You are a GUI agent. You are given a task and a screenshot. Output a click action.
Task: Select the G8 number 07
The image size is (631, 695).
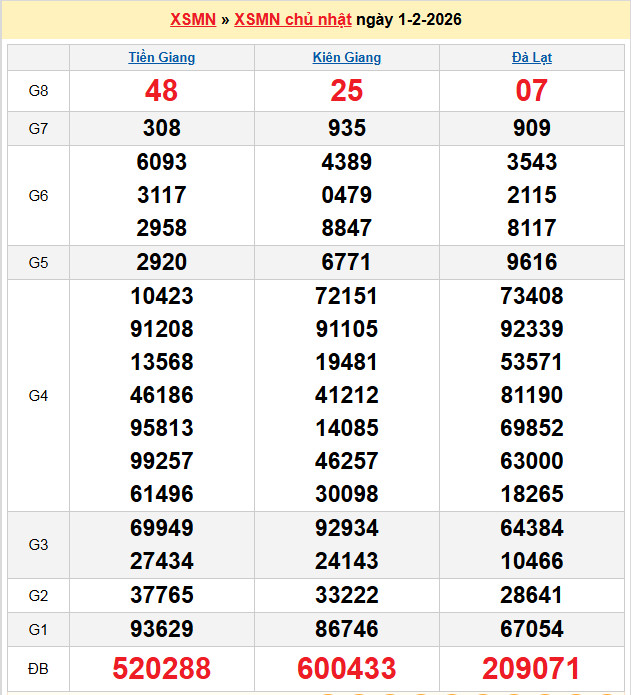pyautogui.click(x=531, y=91)
